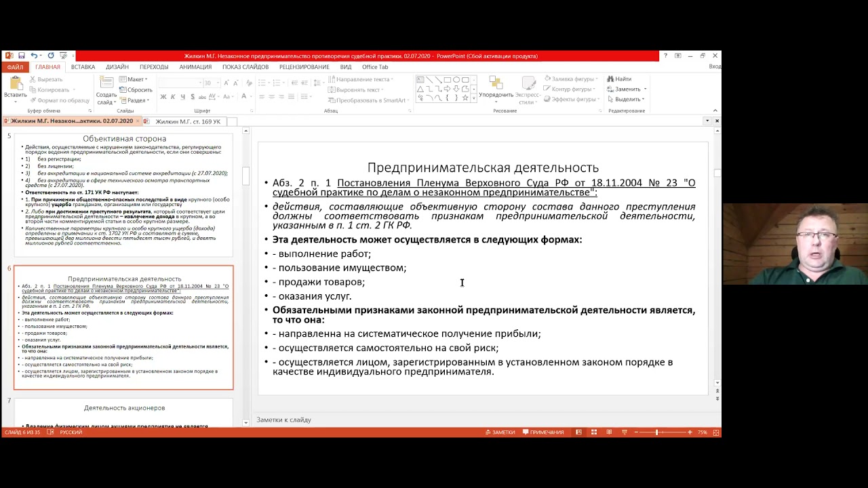The width and height of the screenshot is (868, 488).
Task: Select the oval shape in shapes gallery
Action: (x=456, y=80)
